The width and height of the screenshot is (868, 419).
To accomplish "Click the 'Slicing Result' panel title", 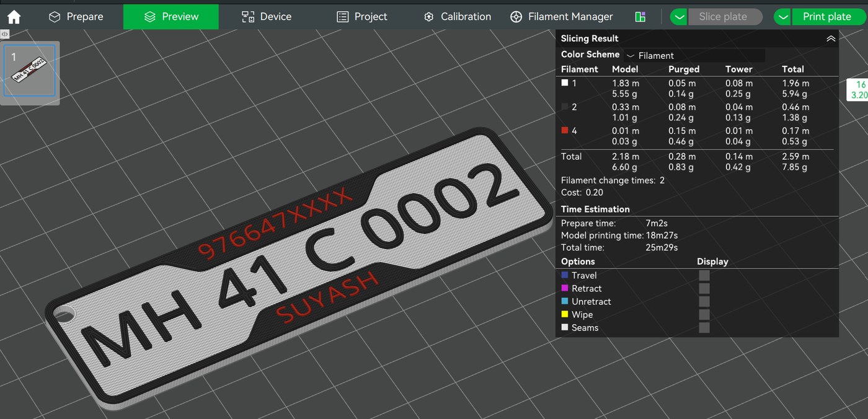I will [590, 38].
